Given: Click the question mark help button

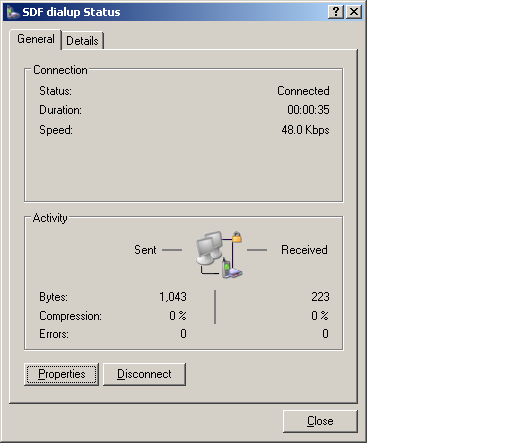Looking at the screenshot, I should click(336, 12).
